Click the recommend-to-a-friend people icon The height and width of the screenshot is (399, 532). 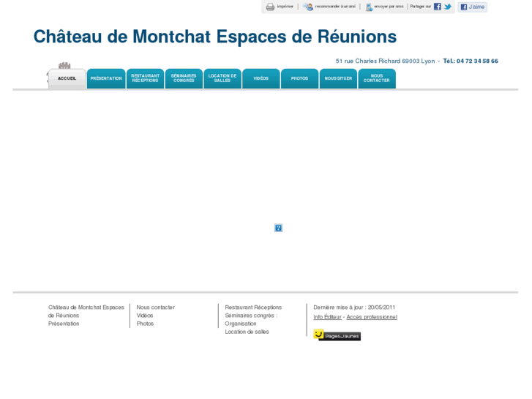point(308,7)
